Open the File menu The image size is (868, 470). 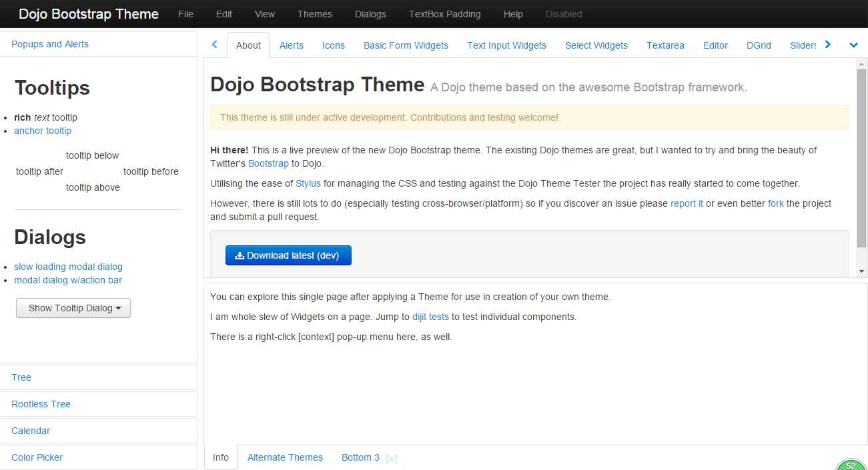185,14
